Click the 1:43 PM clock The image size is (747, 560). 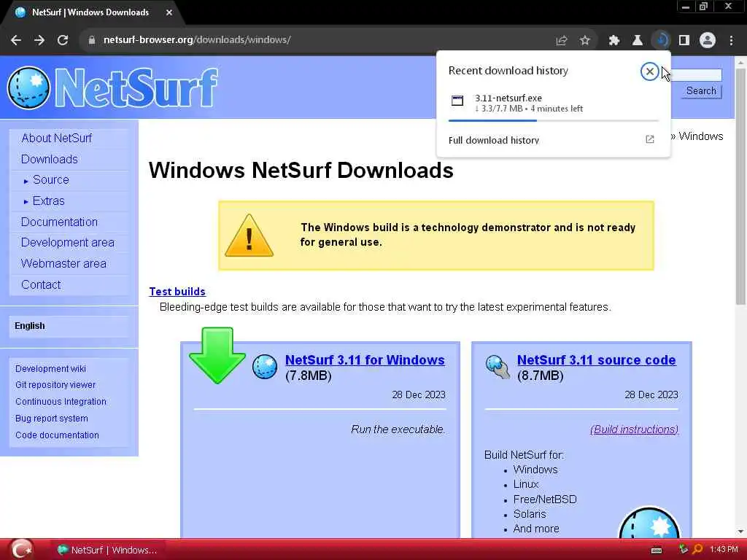point(724,550)
